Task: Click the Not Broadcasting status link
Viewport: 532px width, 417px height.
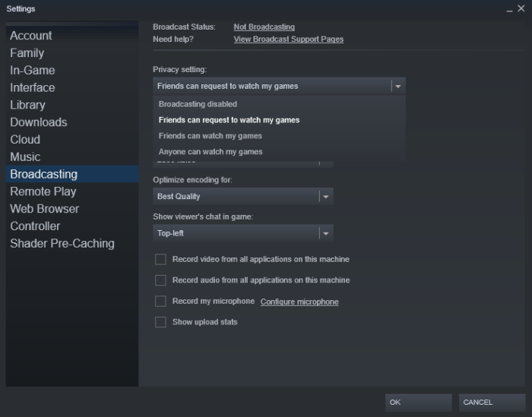Action: tap(264, 27)
